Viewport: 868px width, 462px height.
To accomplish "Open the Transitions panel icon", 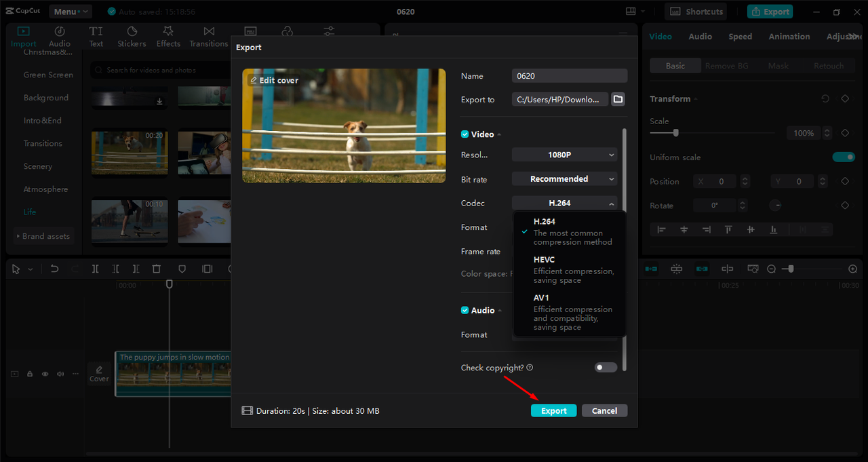I will [x=209, y=31].
